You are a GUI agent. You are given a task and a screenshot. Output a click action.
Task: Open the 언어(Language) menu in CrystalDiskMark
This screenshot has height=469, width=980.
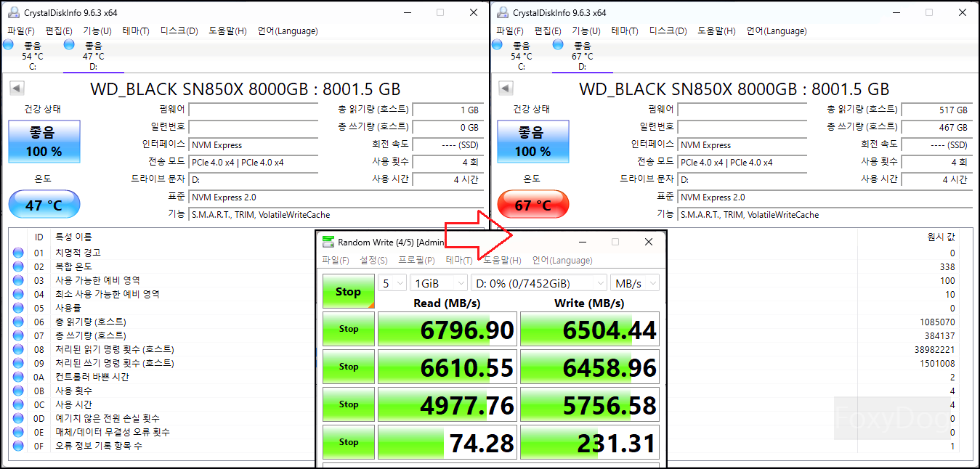[562, 261]
